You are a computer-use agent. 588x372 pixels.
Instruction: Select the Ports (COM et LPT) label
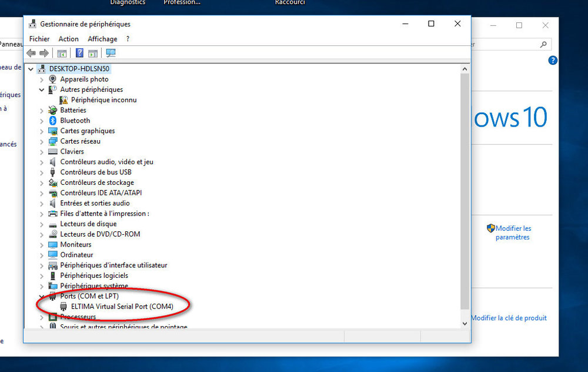point(89,296)
